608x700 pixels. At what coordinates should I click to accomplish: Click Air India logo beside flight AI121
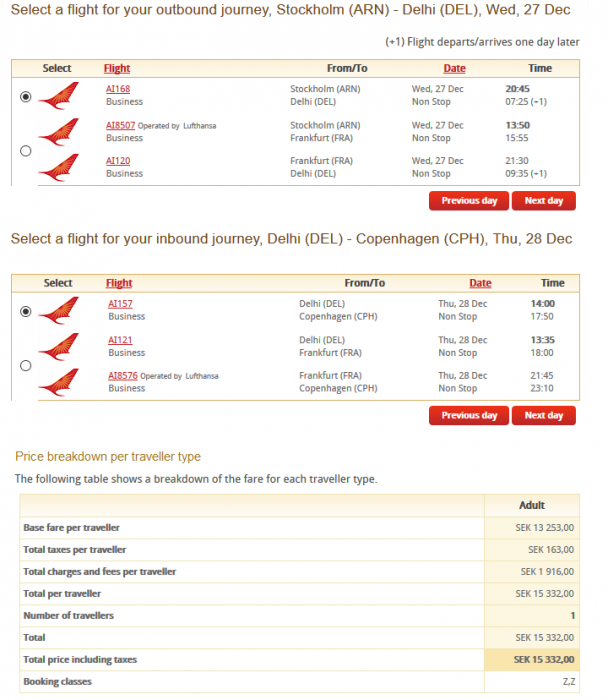(x=58, y=346)
